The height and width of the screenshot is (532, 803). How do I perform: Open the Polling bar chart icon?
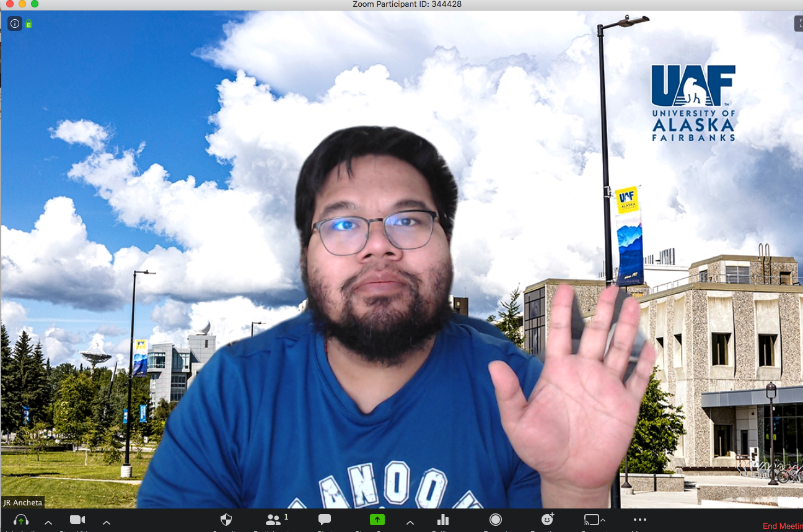pyautogui.click(x=443, y=520)
